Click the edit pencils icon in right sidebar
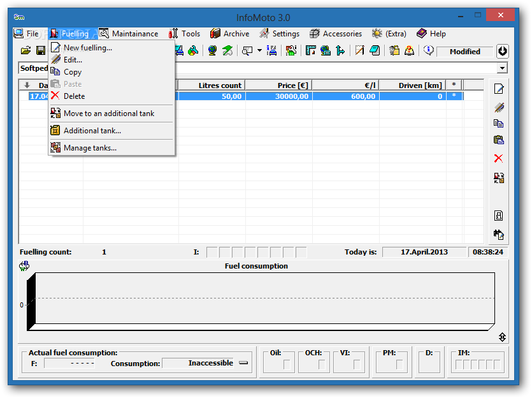The image size is (532, 398). pyautogui.click(x=499, y=107)
